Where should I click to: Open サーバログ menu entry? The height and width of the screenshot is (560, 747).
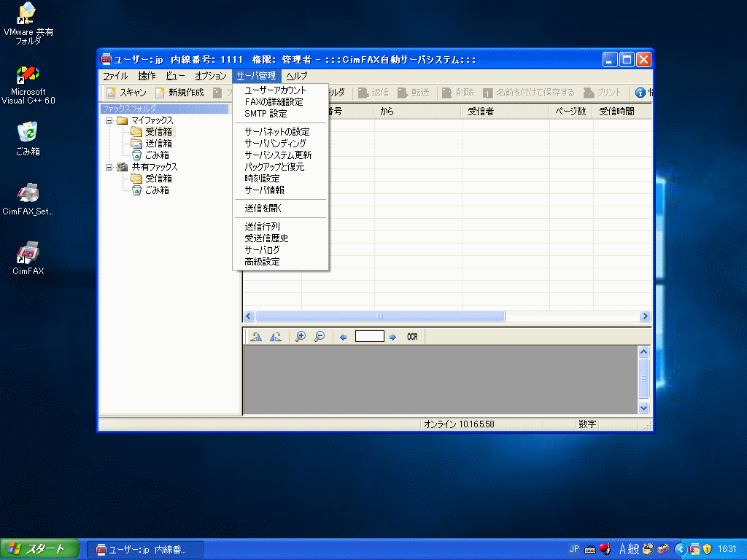[x=281, y=250]
